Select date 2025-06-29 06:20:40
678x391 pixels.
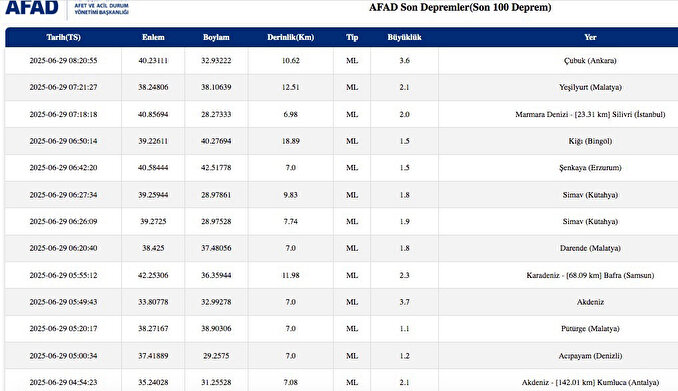tap(64, 248)
